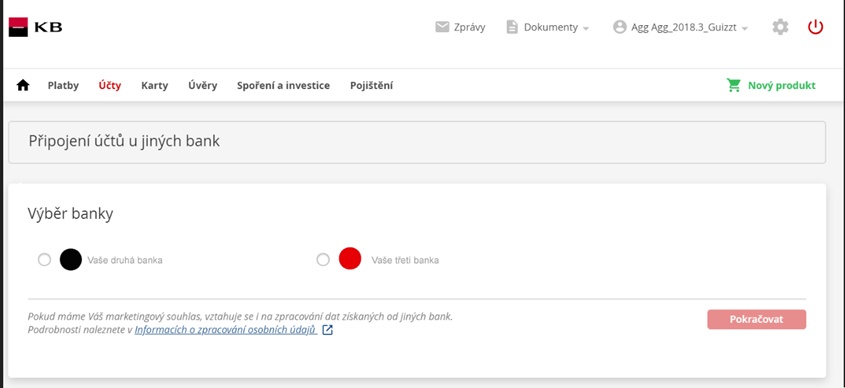
Task: Expand the Agg Agg_2018.3_Guizzt user dropdown arrow
Action: pos(745,29)
